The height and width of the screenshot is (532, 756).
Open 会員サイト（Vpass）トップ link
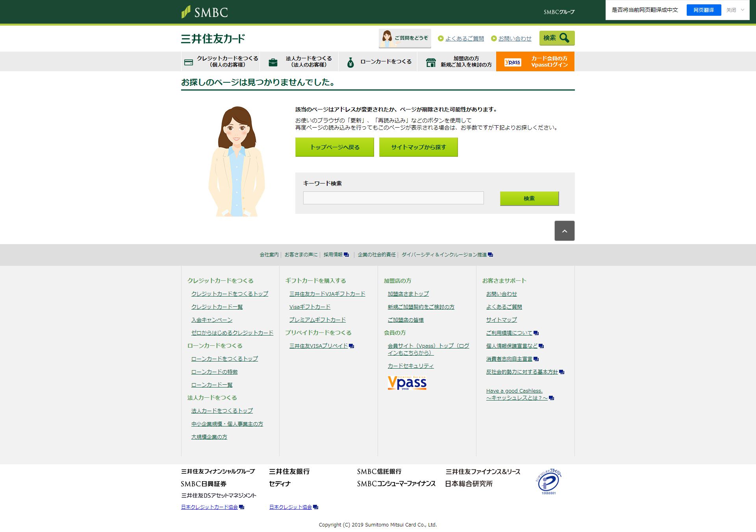(428, 349)
